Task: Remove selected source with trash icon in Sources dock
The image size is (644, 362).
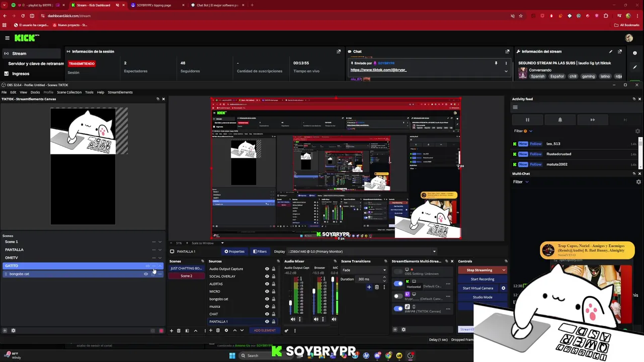Action: click(218, 330)
